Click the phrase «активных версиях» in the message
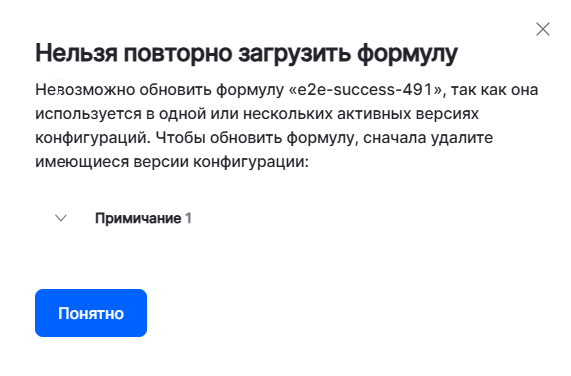The width and height of the screenshot is (571, 376). 408,114
